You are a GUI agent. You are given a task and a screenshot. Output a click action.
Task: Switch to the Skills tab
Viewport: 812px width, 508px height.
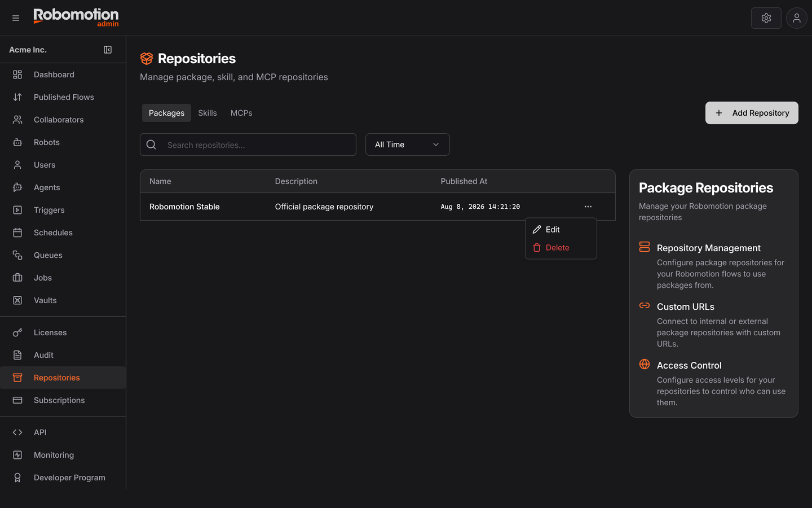tap(208, 113)
